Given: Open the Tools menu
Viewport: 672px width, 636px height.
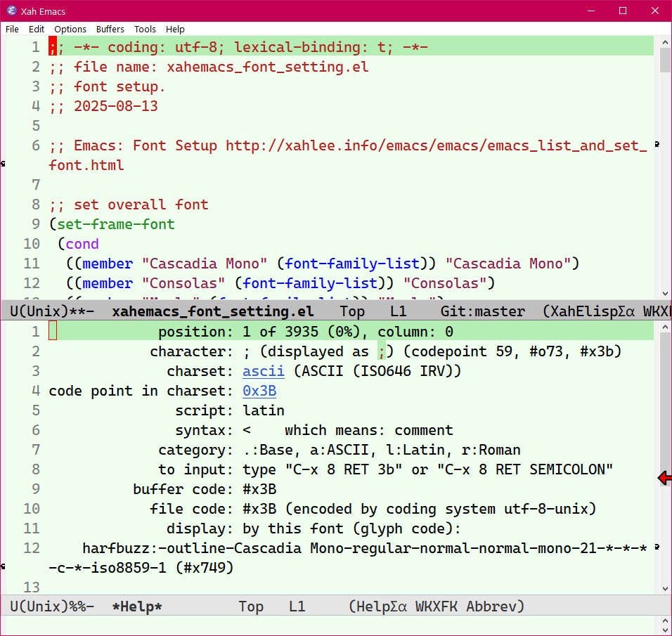Looking at the screenshot, I should point(145,29).
